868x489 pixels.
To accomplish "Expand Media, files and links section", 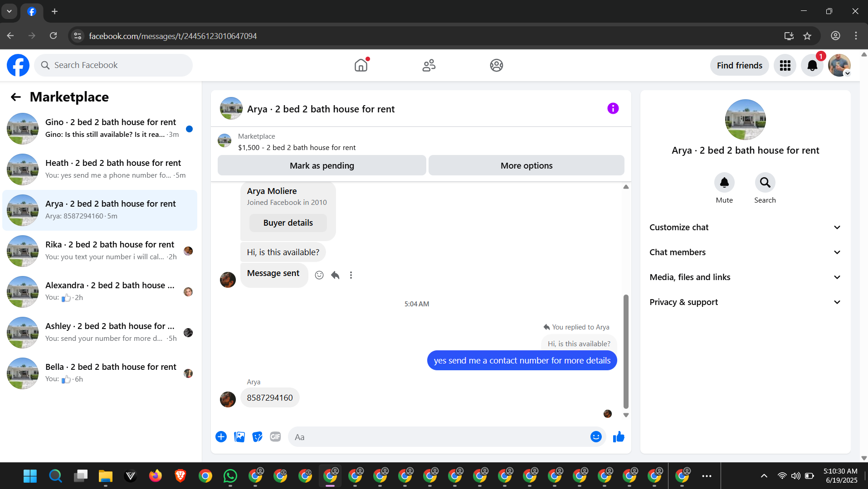I will [x=745, y=277].
